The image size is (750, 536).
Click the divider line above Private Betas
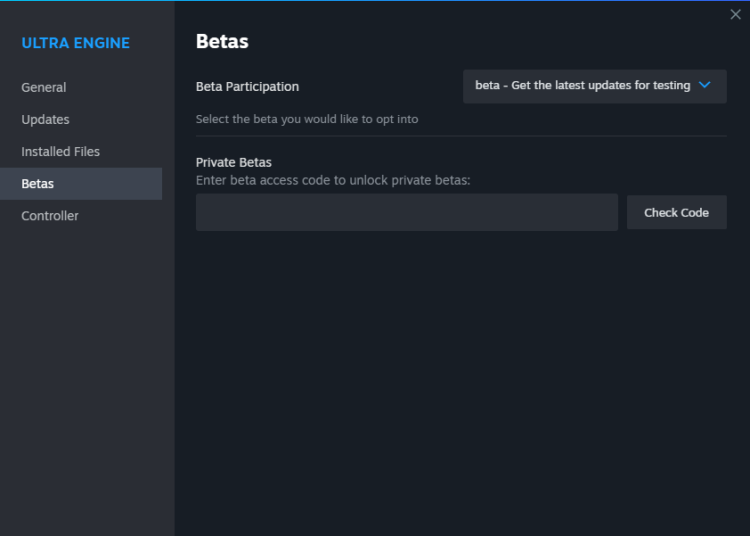coord(461,136)
